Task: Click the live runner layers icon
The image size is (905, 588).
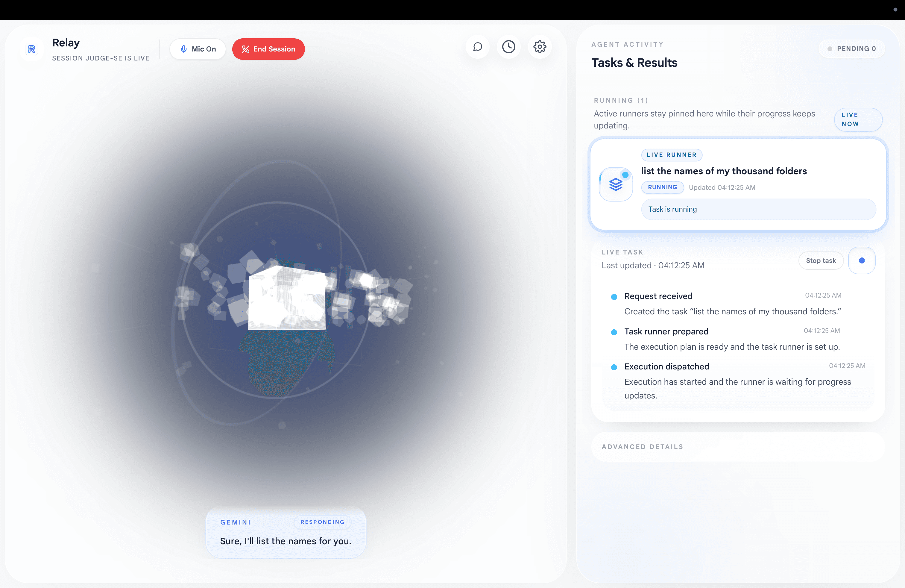Action: pos(616,184)
